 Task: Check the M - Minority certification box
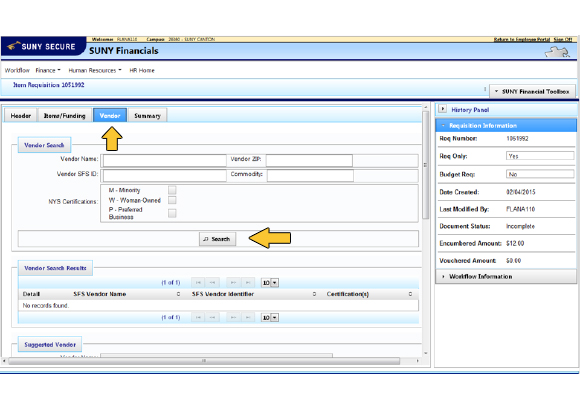pos(172,190)
